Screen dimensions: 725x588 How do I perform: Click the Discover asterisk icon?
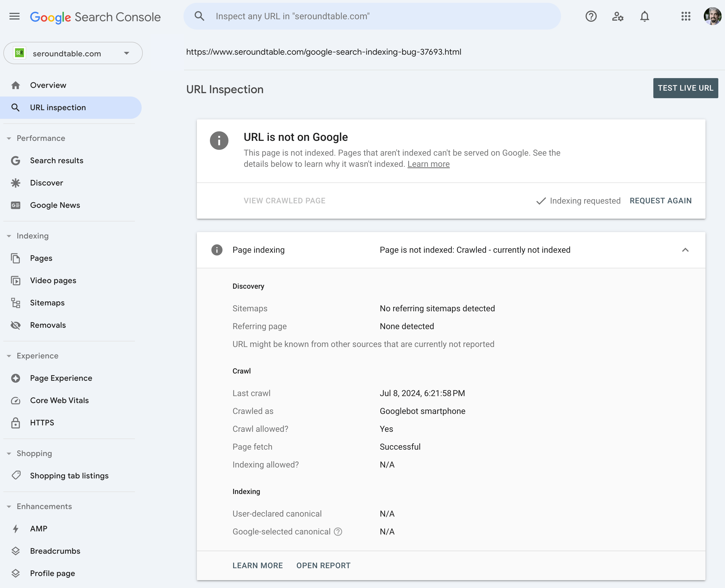16,183
